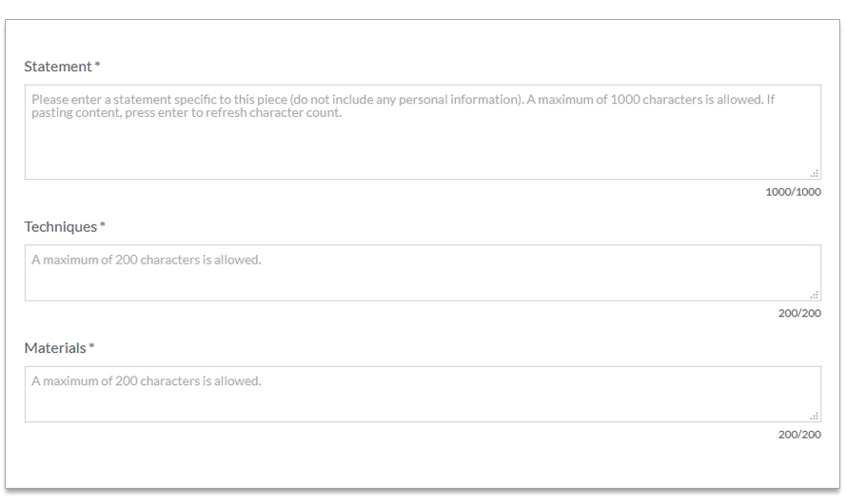Click the resize grip on Techniques textarea
The image size is (846, 504).
[815, 294]
